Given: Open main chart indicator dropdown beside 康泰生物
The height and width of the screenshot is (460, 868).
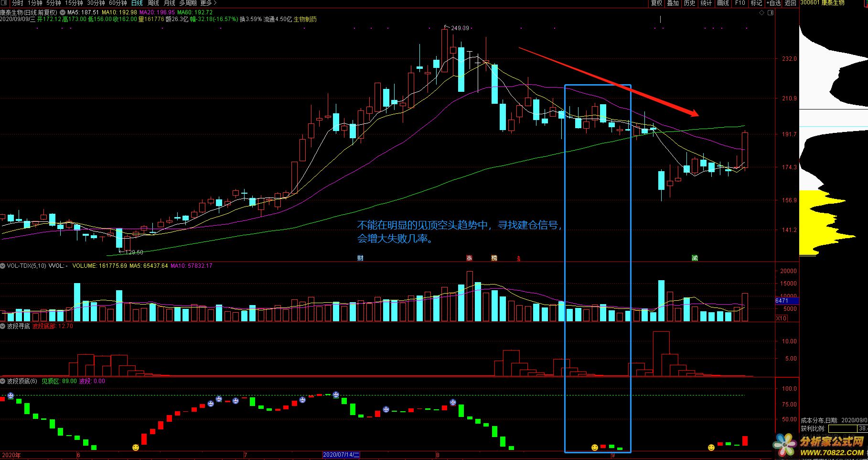Looking at the screenshot, I should tap(62, 12).
